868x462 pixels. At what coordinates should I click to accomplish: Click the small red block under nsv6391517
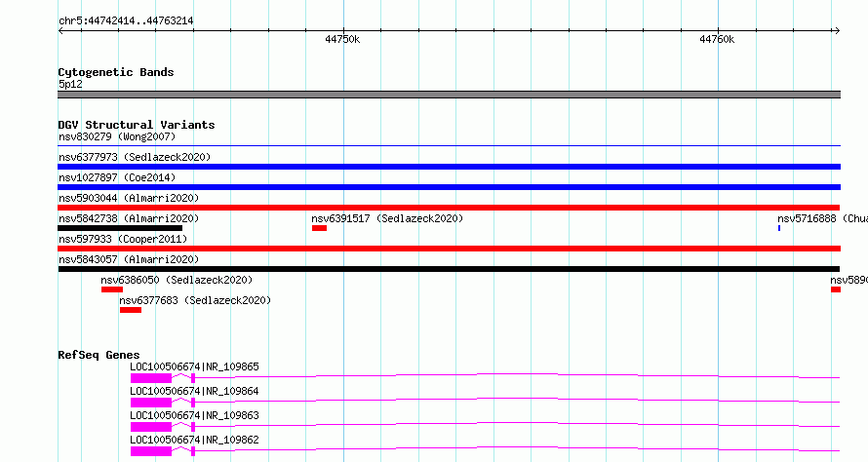(320, 228)
